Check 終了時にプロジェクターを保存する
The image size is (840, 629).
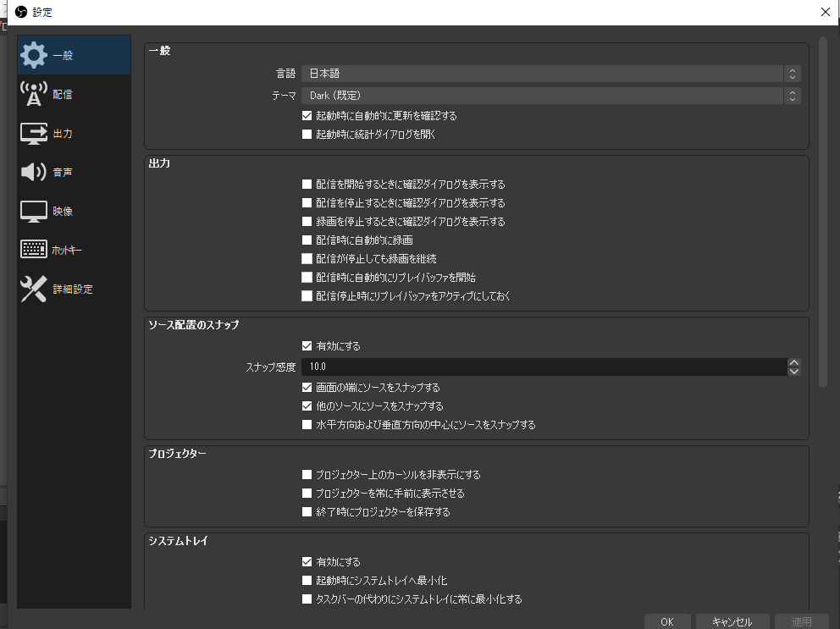(307, 512)
